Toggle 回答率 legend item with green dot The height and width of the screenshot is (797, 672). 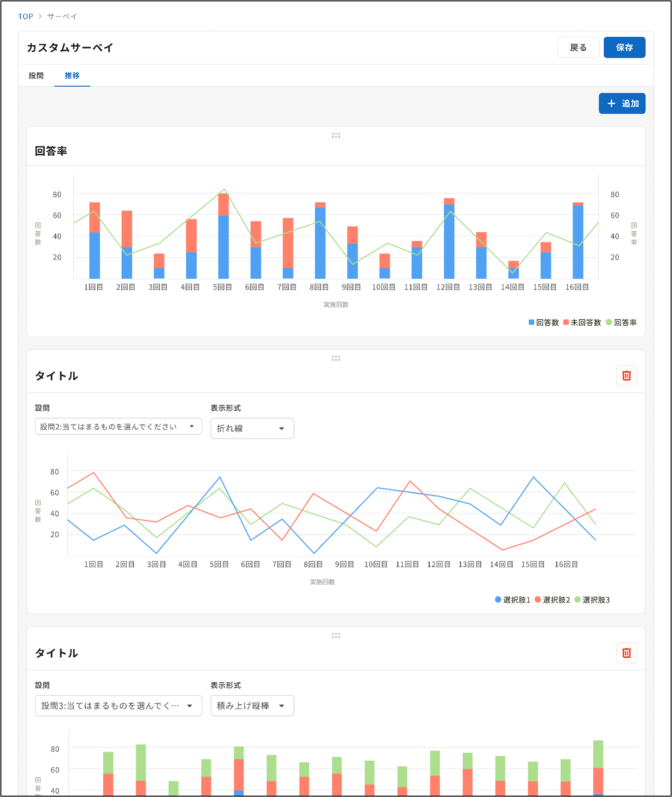pyautogui.click(x=621, y=323)
